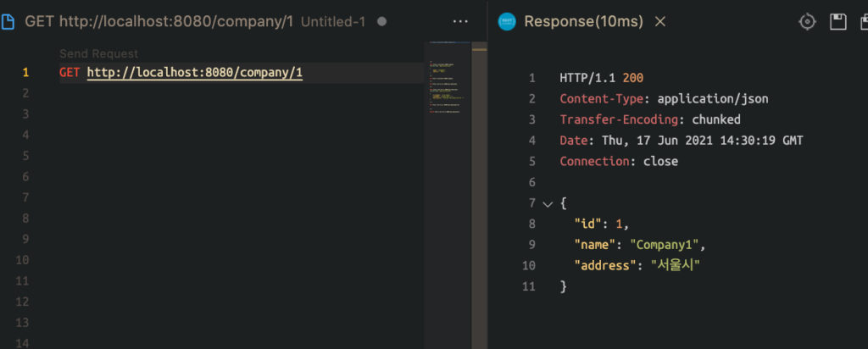
Task: Click the Send Request code lens
Action: click(98, 53)
